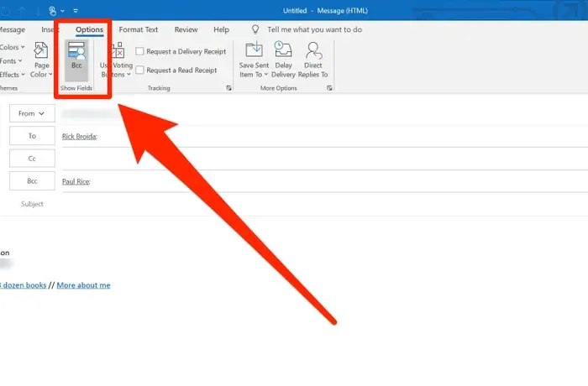Click into the Cc recipients field

325,159
